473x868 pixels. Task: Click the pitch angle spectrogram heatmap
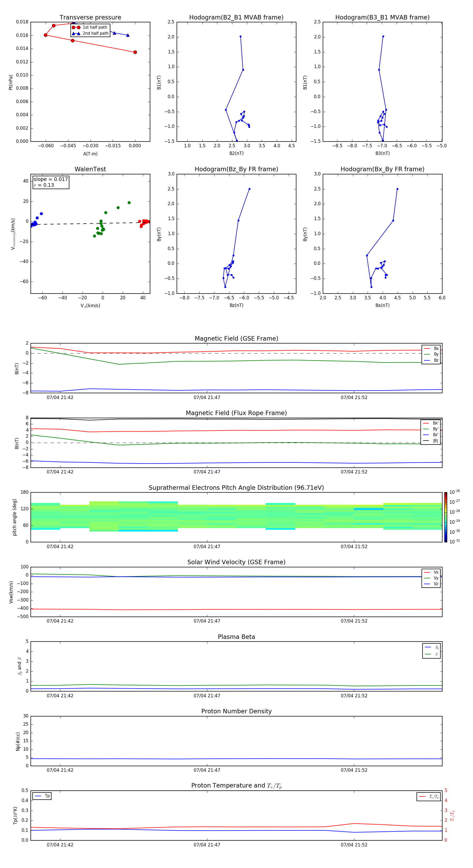[236, 517]
